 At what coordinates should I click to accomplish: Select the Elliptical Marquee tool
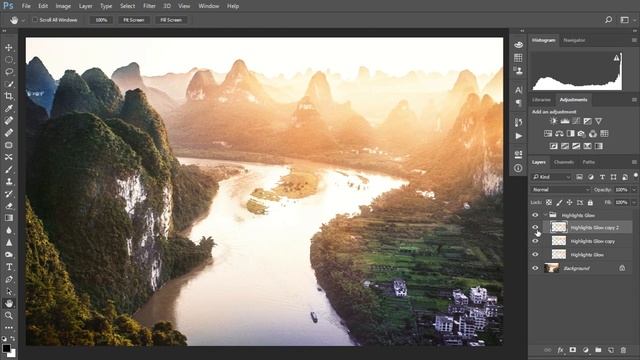[x=9, y=60]
